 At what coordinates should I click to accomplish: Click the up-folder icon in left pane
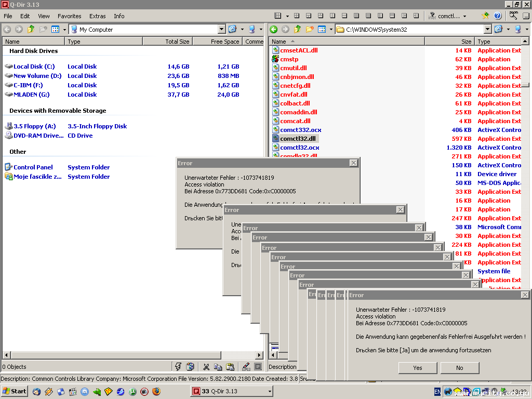click(x=31, y=30)
